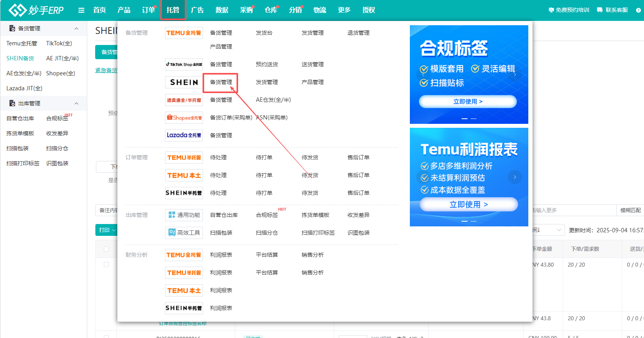Viewport: 644px width, 338px height.
Task: Select Temu全托管 in the left sidebar
Action: coord(22,43)
